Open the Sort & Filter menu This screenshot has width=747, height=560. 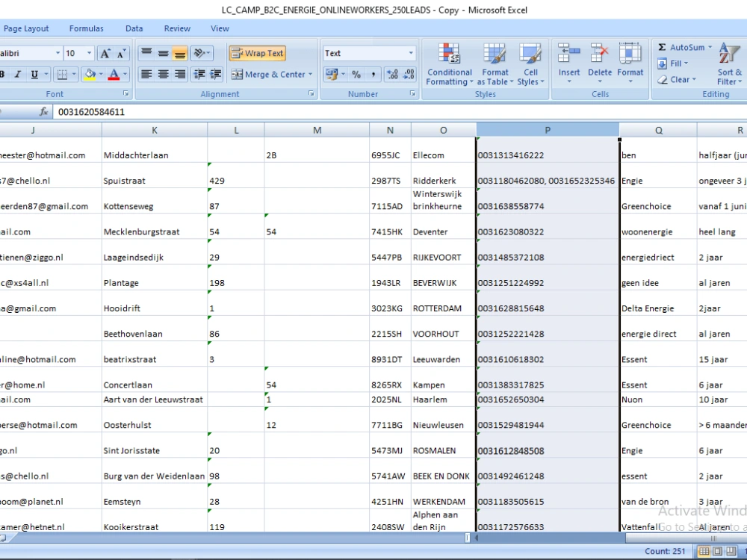click(729, 65)
